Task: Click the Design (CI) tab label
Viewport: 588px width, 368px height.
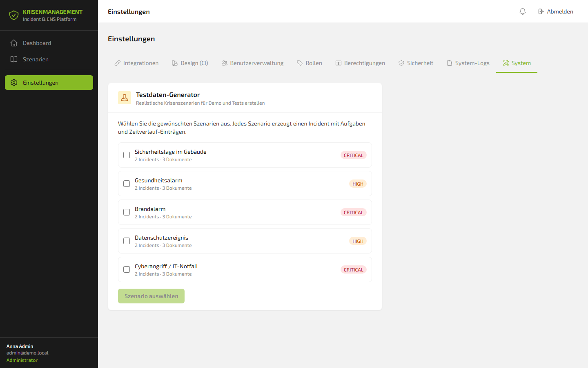Action: click(194, 63)
